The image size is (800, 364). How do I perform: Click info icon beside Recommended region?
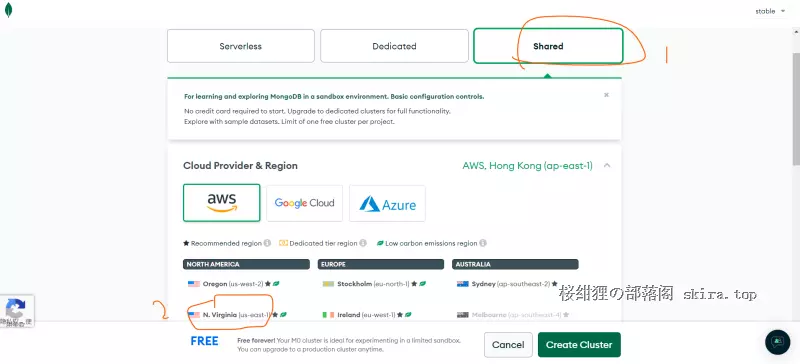click(x=267, y=244)
